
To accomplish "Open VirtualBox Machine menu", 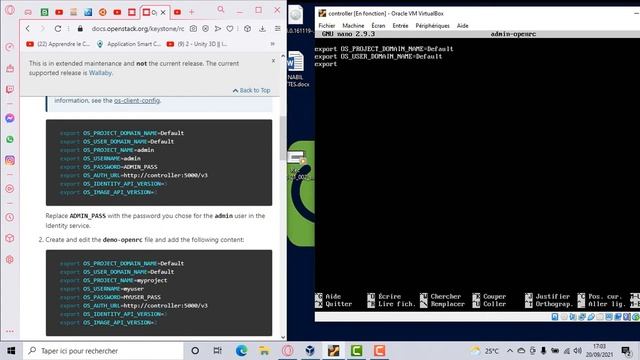I will [353, 25].
